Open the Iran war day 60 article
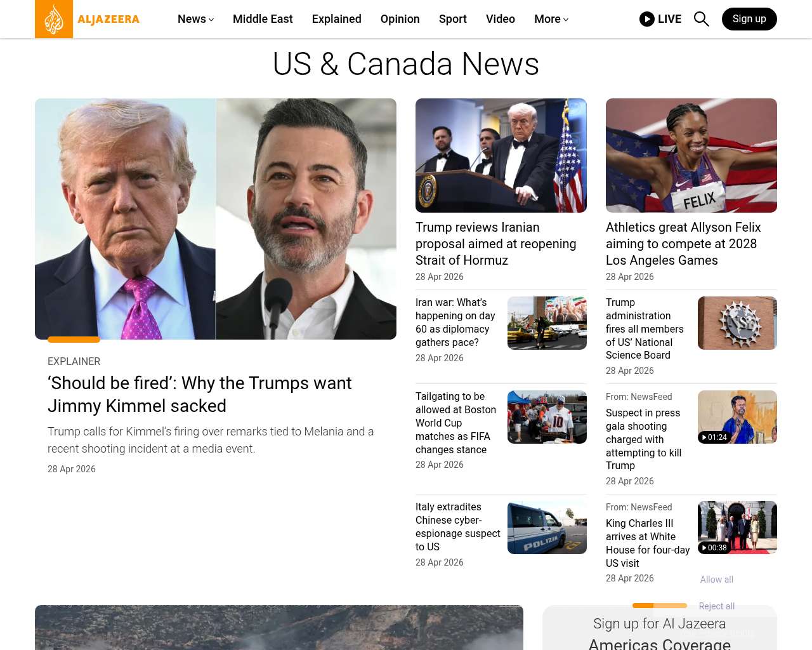 coord(455,322)
